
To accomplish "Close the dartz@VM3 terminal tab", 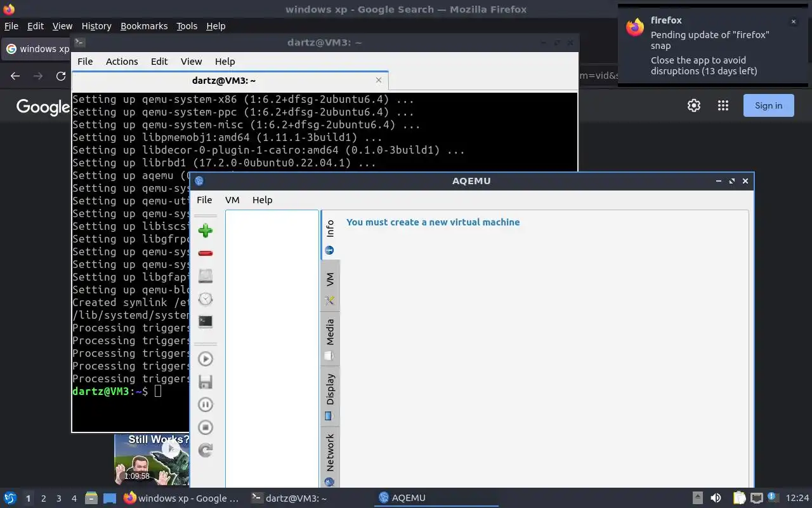I will pyautogui.click(x=379, y=80).
